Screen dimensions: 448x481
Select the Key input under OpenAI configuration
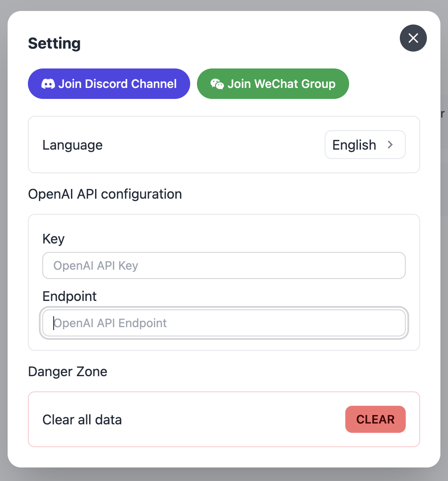(x=224, y=265)
